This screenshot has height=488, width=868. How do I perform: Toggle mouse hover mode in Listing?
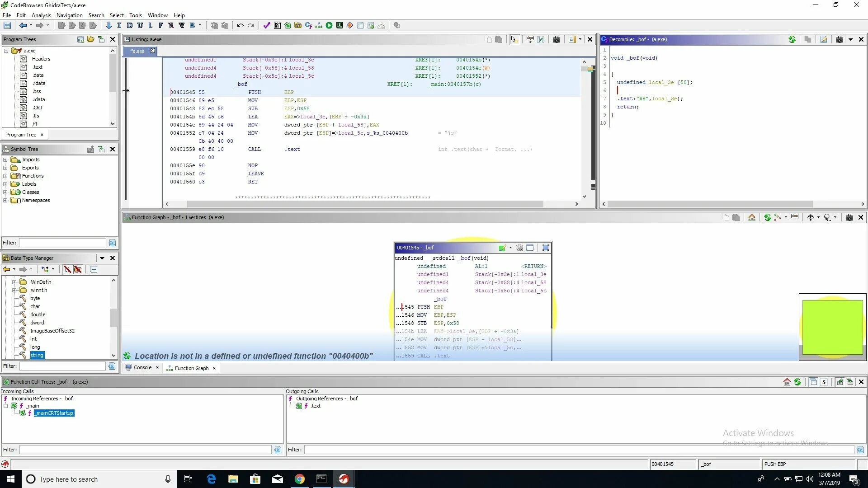[514, 39]
